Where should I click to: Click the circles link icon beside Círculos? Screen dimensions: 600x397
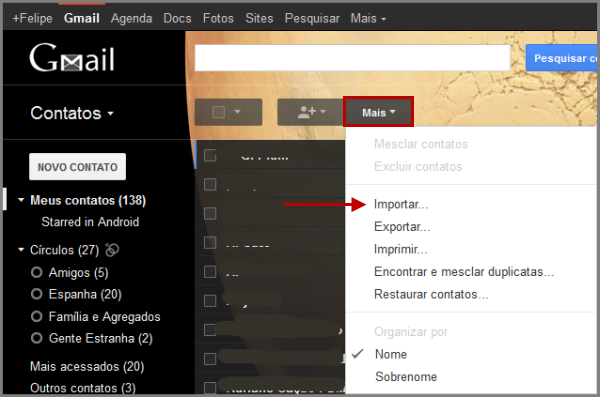tap(112, 250)
